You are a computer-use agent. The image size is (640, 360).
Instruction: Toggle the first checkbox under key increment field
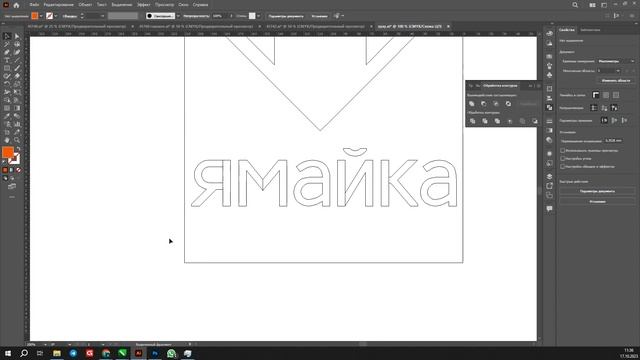(562, 151)
